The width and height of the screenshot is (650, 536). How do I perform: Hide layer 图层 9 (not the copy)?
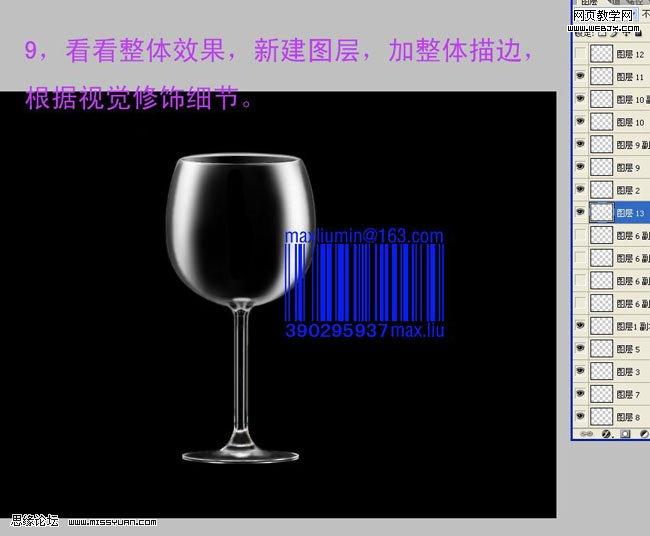580,167
